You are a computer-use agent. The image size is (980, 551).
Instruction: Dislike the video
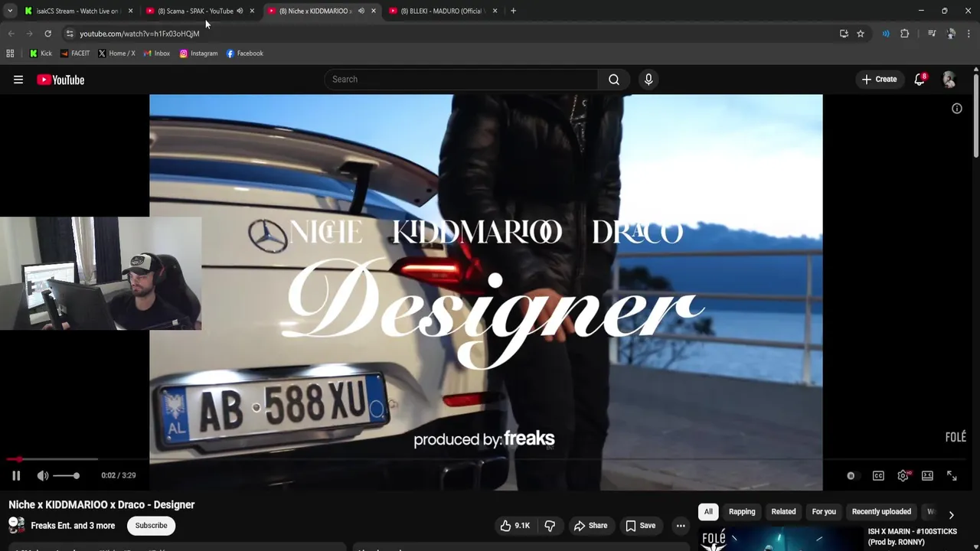pos(550,526)
